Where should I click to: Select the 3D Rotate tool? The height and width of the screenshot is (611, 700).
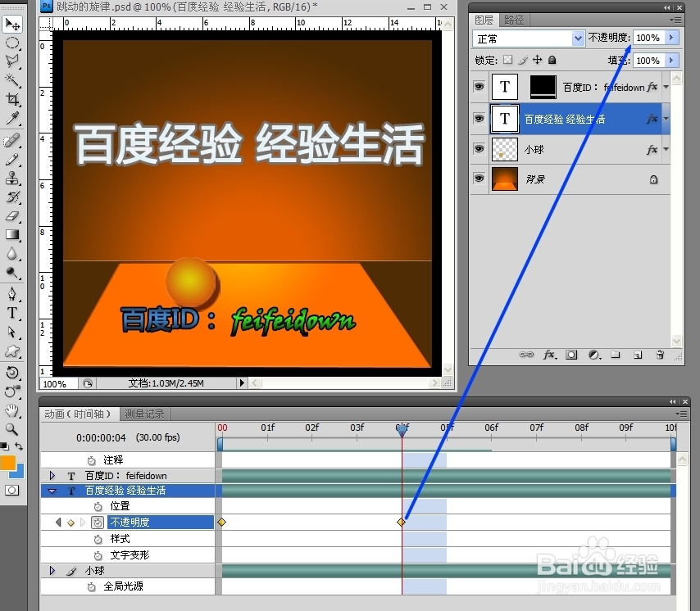(12, 373)
